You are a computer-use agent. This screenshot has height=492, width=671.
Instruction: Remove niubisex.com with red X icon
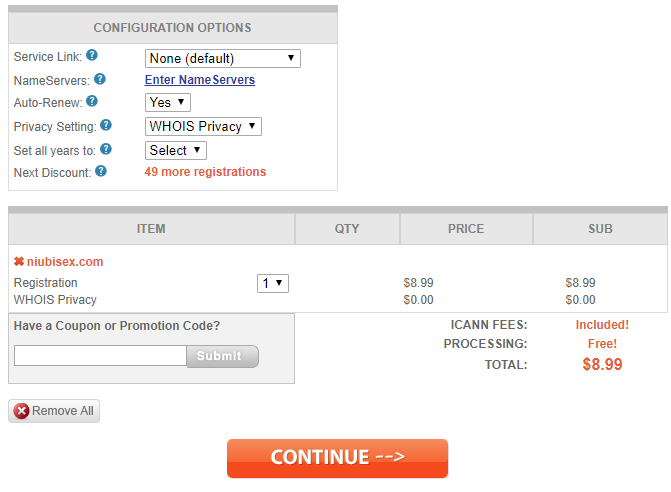(x=18, y=262)
